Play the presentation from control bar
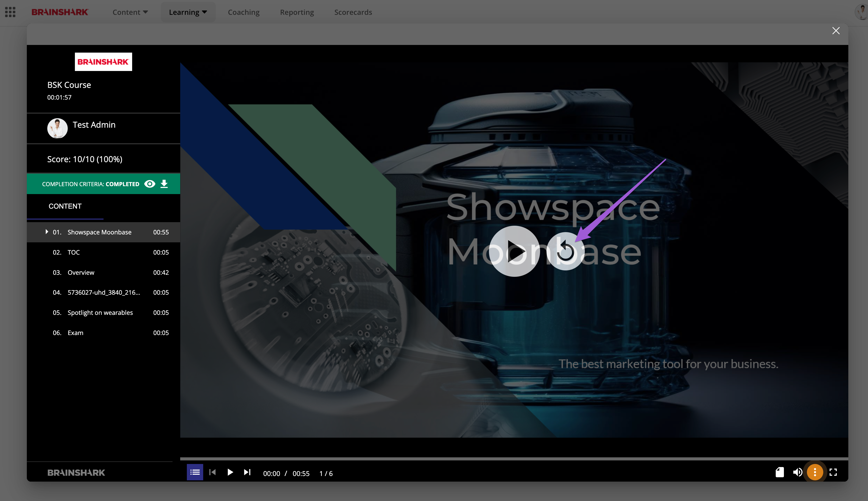The image size is (868, 501). coord(230,472)
